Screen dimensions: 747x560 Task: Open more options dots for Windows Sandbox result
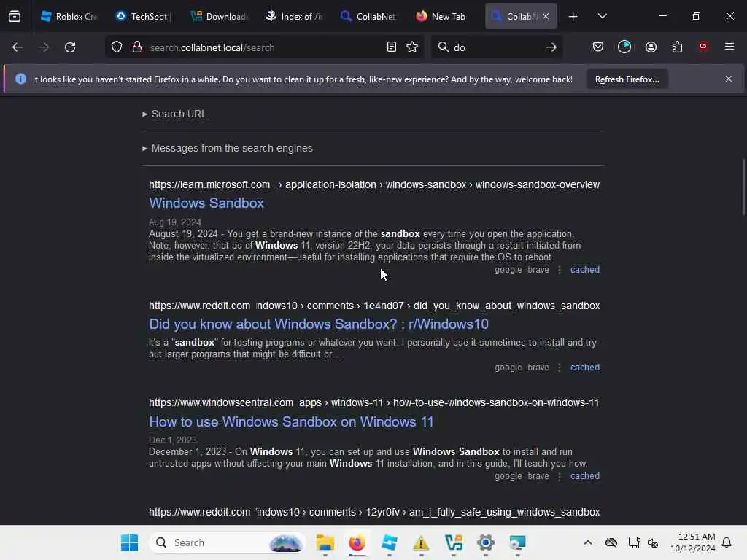tap(560, 270)
